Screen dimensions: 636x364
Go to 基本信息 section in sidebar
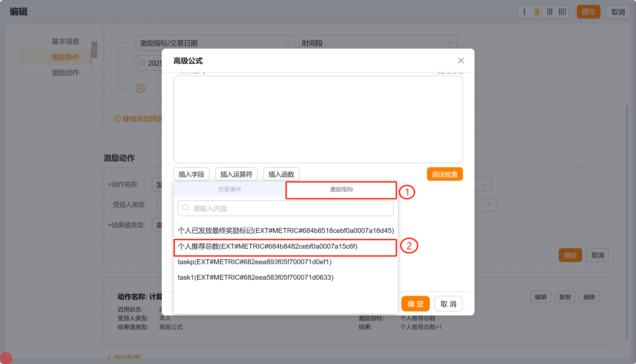click(x=65, y=41)
